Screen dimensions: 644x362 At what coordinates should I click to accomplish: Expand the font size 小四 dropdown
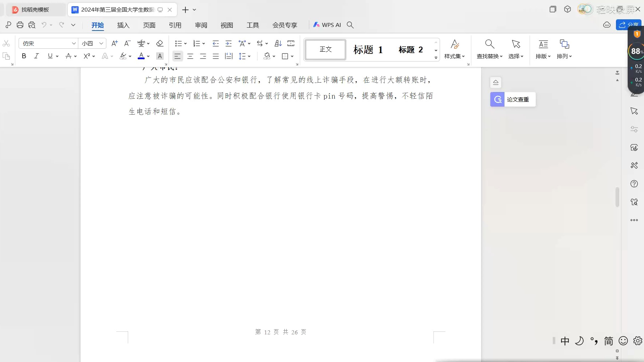[x=101, y=43]
